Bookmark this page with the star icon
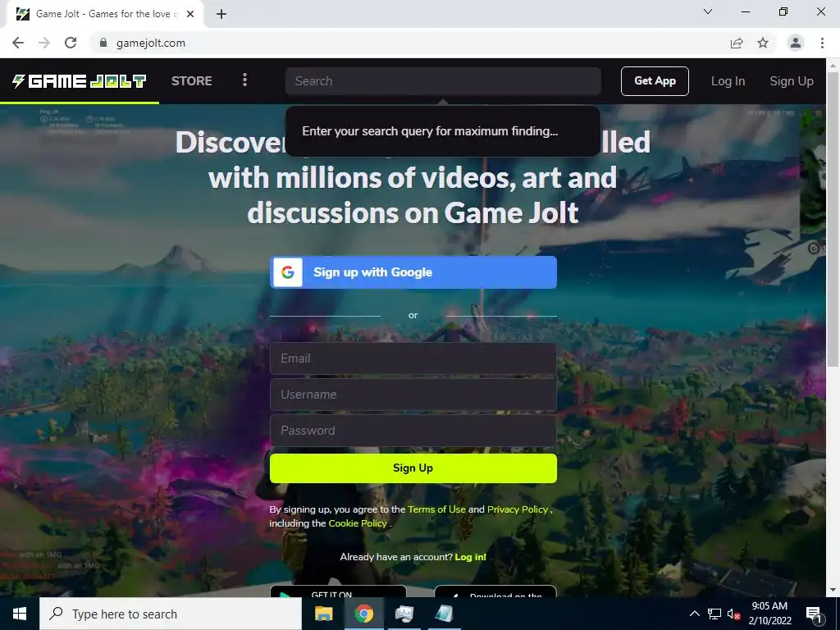 click(763, 43)
